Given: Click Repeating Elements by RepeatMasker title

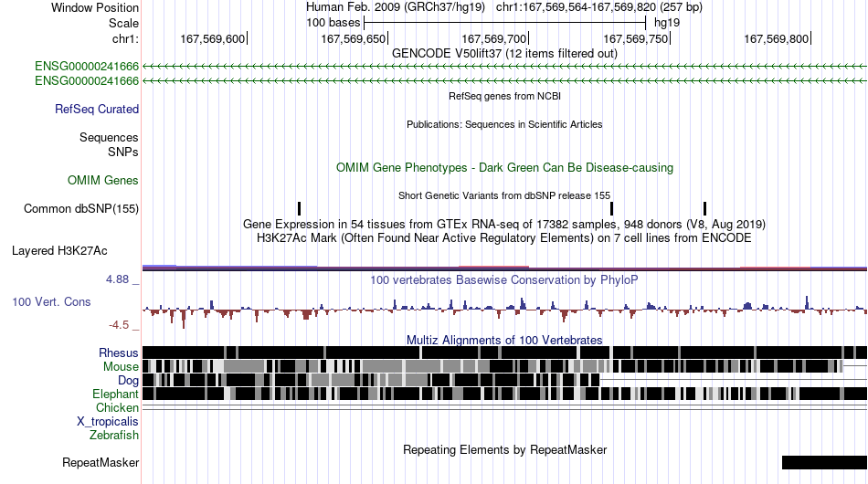Looking at the screenshot, I should click(504, 449).
